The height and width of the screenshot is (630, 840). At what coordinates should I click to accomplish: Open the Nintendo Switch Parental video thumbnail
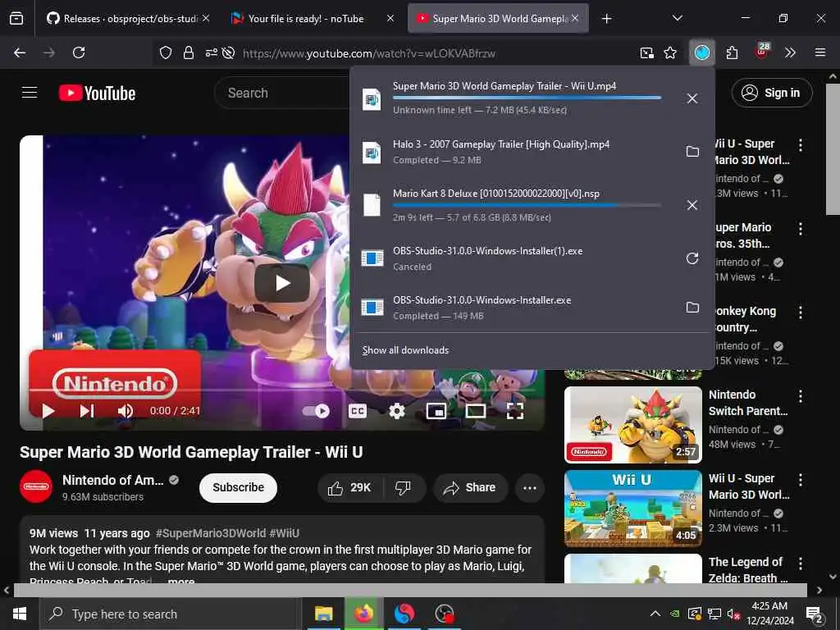pyautogui.click(x=633, y=425)
